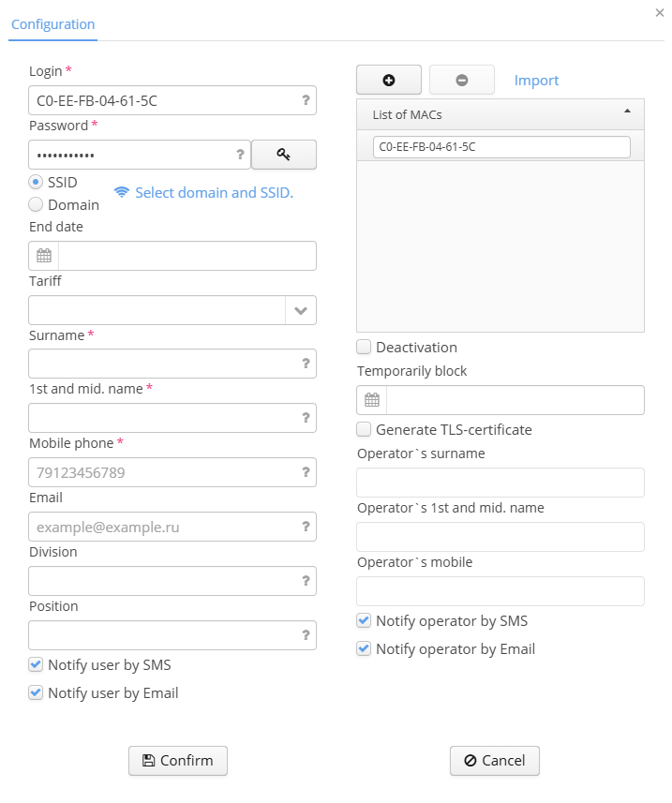Toggle List of MACs sort arrow
Viewport: 672px width, 803px height.
click(627, 112)
